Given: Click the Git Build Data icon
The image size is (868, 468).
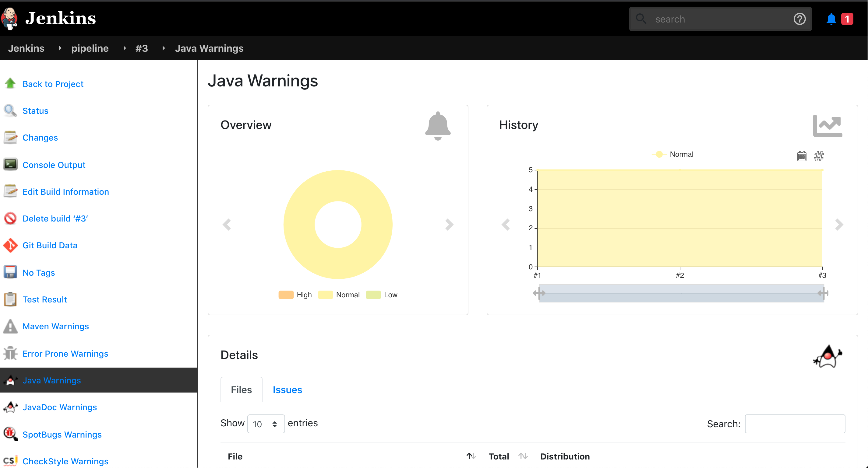Looking at the screenshot, I should point(10,245).
